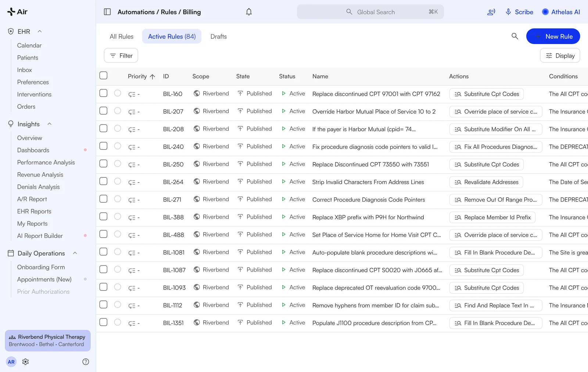This screenshot has height=372, width=588.
Task: Click the AR user avatar
Action: click(11, 362)
